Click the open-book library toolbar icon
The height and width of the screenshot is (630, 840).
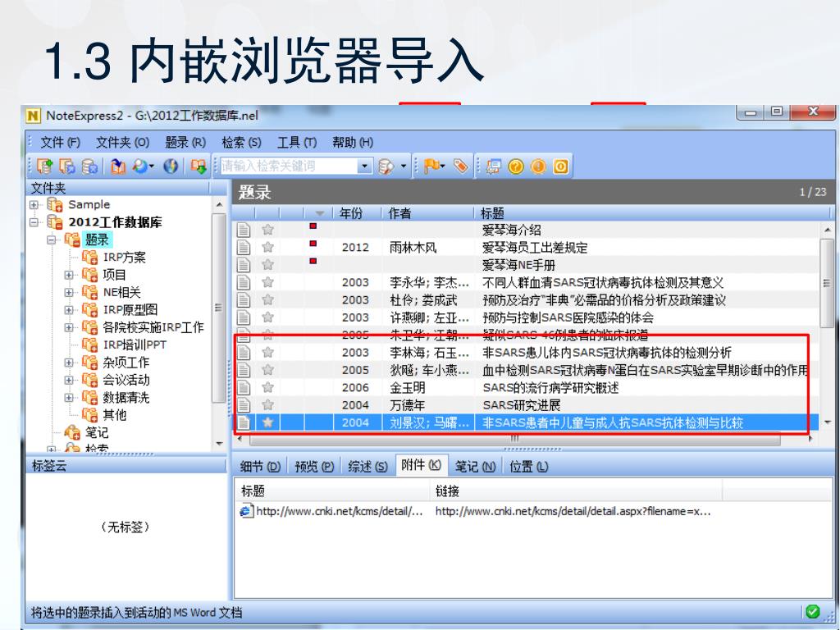click(118, 167)
